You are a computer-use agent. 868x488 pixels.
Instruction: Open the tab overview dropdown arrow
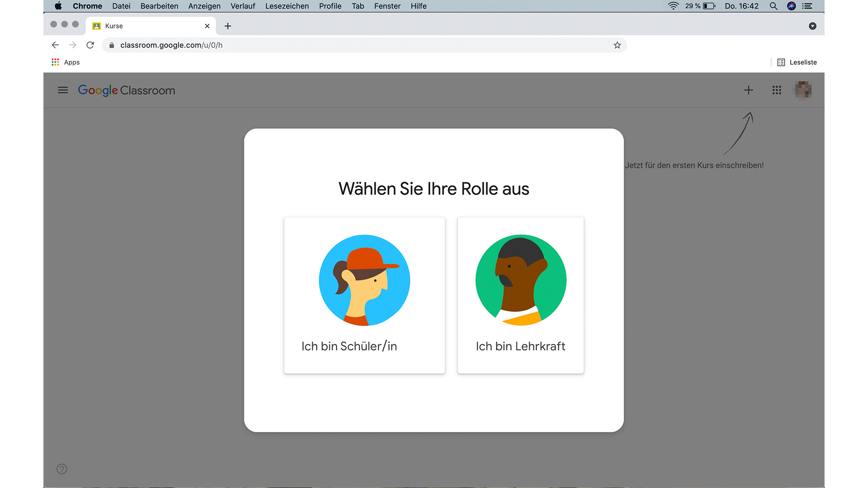[x=812, y=26]
